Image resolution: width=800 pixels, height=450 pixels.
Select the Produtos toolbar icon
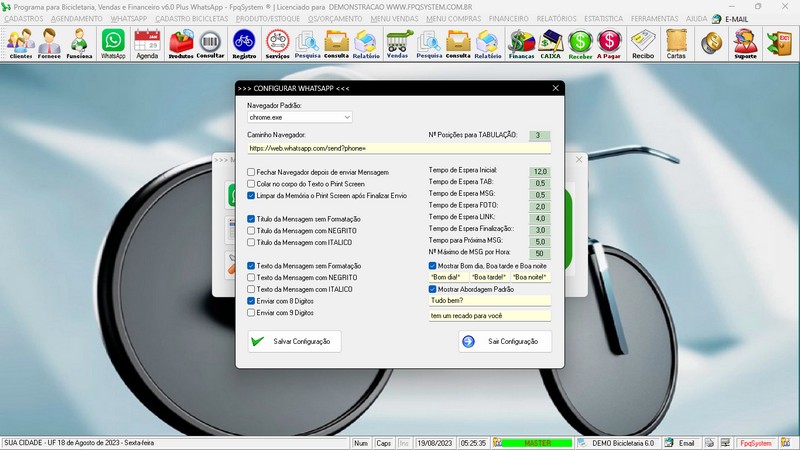pyautogui.click(x=181, y=43)
